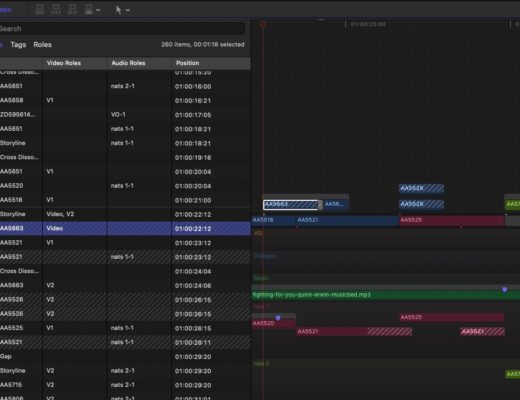The width and height of the screenshot is (520, 400).
Task: Select AA5663 V2 row at 01:00:24:06
Action: click(x=125, y=285)
